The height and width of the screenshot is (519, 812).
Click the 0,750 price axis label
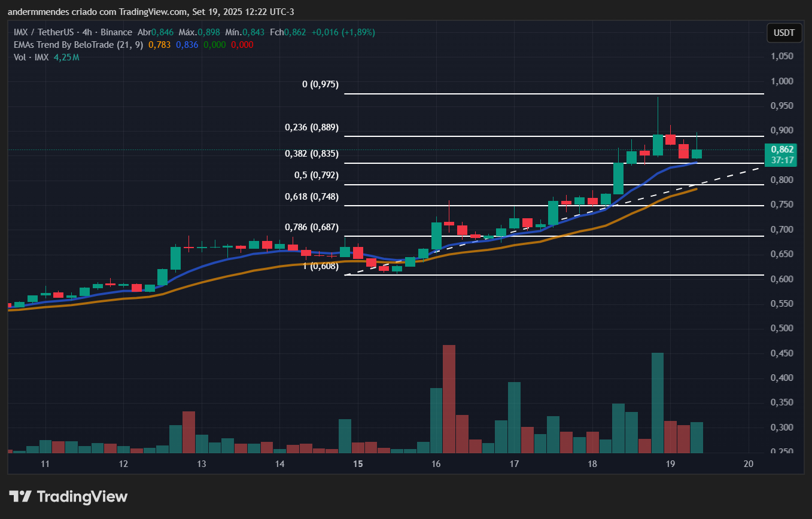click(x=782, y=204)
